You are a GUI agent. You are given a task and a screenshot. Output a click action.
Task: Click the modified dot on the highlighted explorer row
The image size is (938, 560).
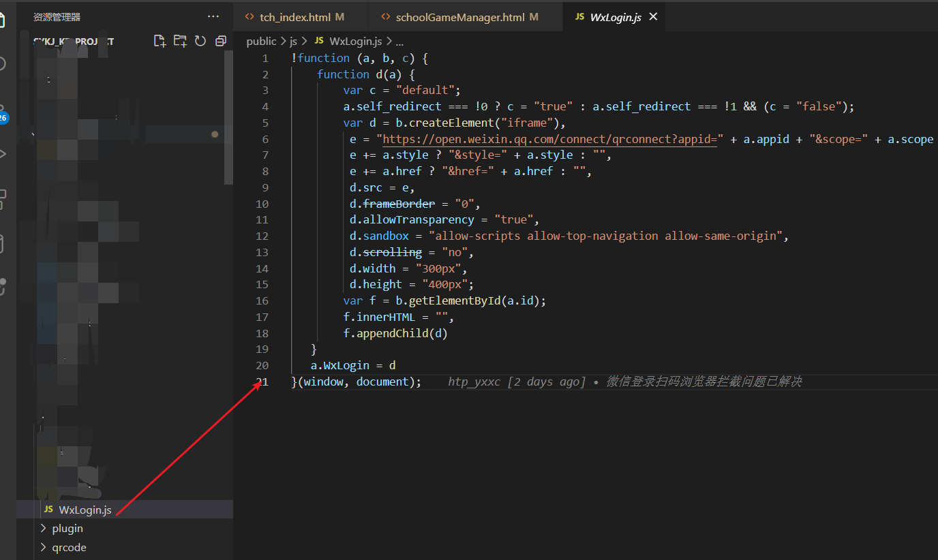coord(215,134)
